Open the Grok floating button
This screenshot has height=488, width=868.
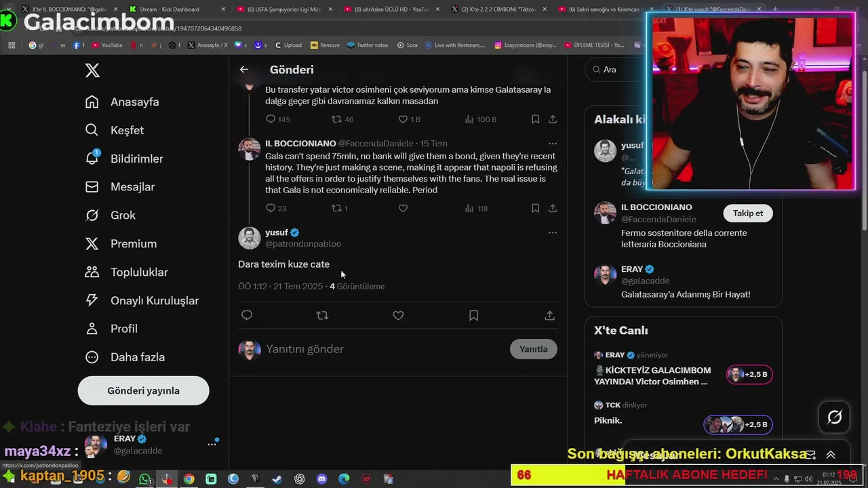(835, 418)
